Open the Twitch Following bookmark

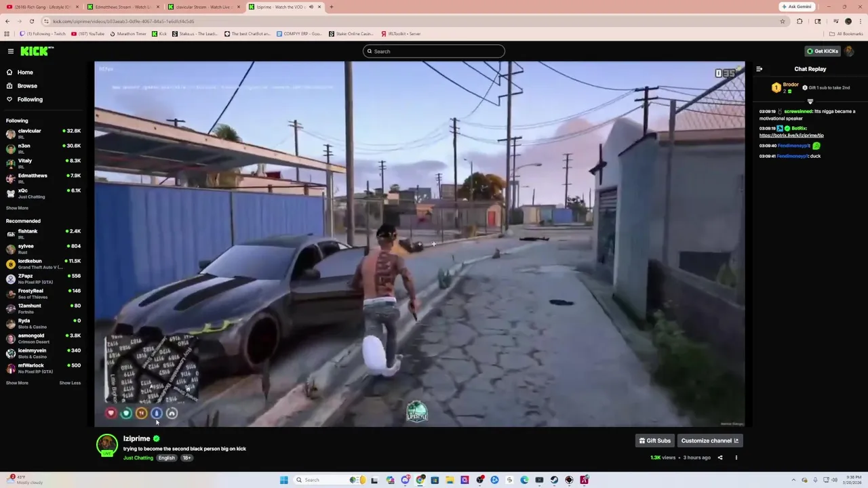point(43,34)
